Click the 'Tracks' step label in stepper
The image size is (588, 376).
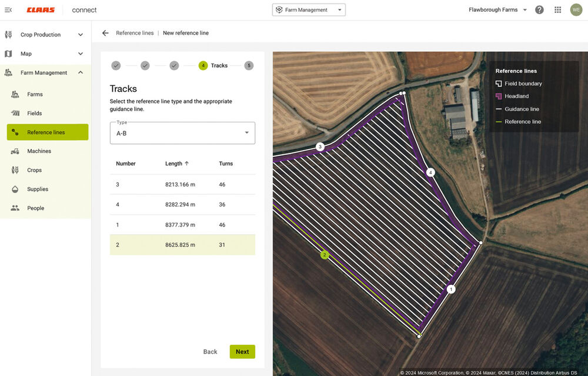219,66
